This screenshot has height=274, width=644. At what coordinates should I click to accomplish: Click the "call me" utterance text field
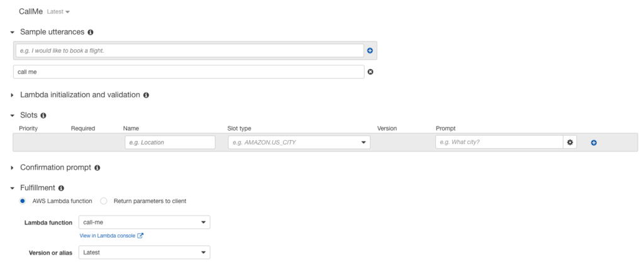[x=189, y=72]
